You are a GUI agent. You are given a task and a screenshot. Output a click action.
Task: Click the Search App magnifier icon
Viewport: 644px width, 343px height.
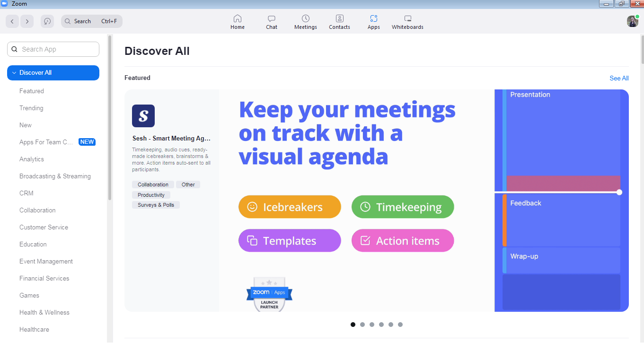coord(14,49)
